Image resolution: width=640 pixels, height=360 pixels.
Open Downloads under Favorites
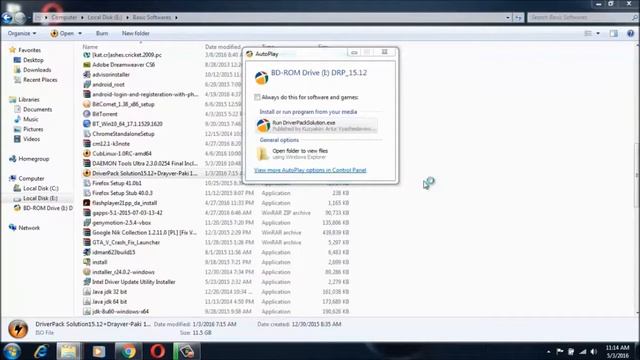[x=37, y=70]
